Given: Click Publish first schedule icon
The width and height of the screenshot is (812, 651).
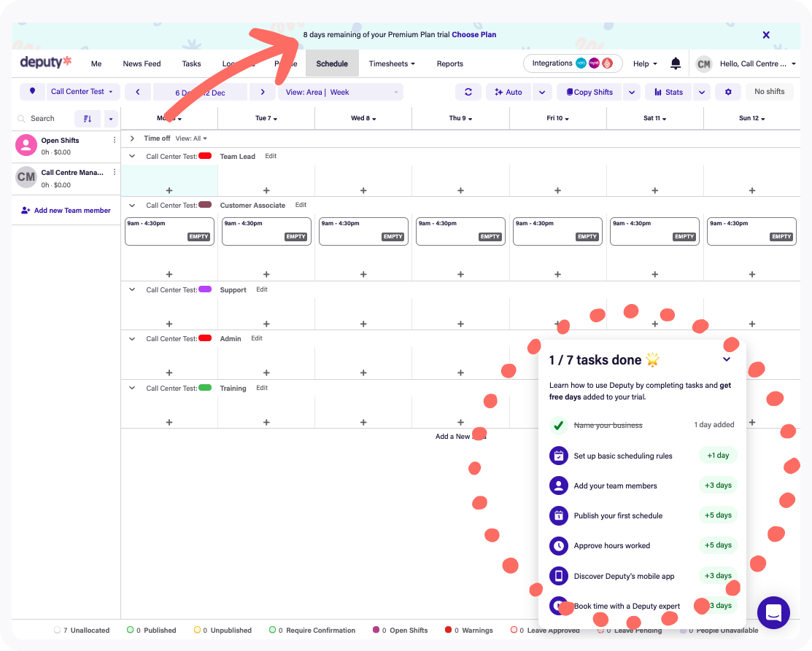Looking at the screenshot, I should [558, 515].
